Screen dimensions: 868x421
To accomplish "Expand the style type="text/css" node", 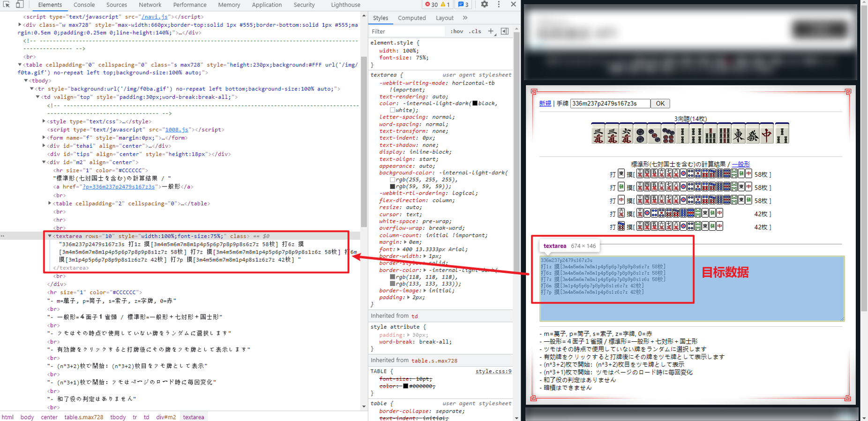I will 44,121.
